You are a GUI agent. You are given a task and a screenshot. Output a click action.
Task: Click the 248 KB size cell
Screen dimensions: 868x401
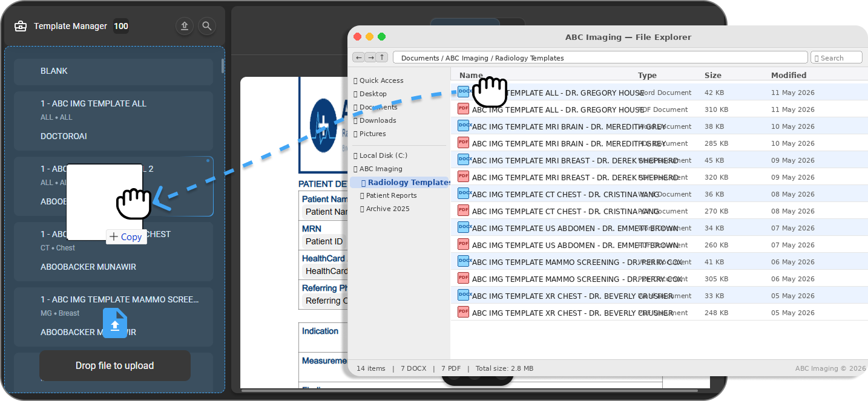(x=716, y=313)
